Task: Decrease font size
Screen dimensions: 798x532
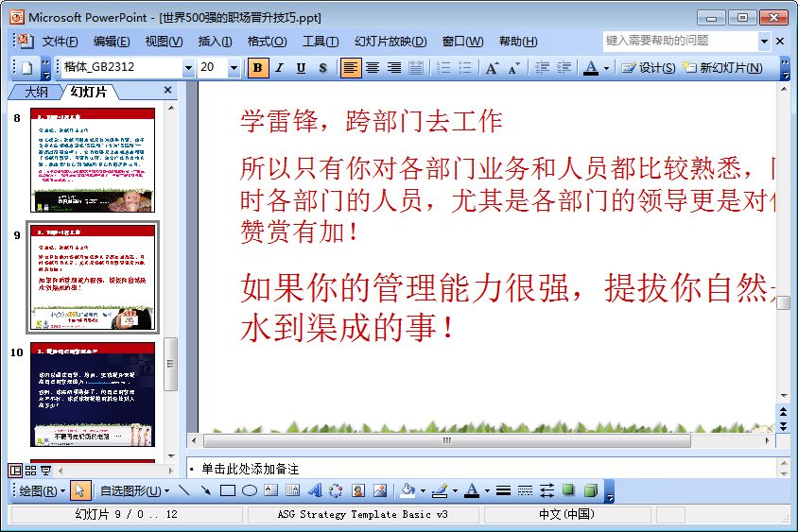Action: 513,68
